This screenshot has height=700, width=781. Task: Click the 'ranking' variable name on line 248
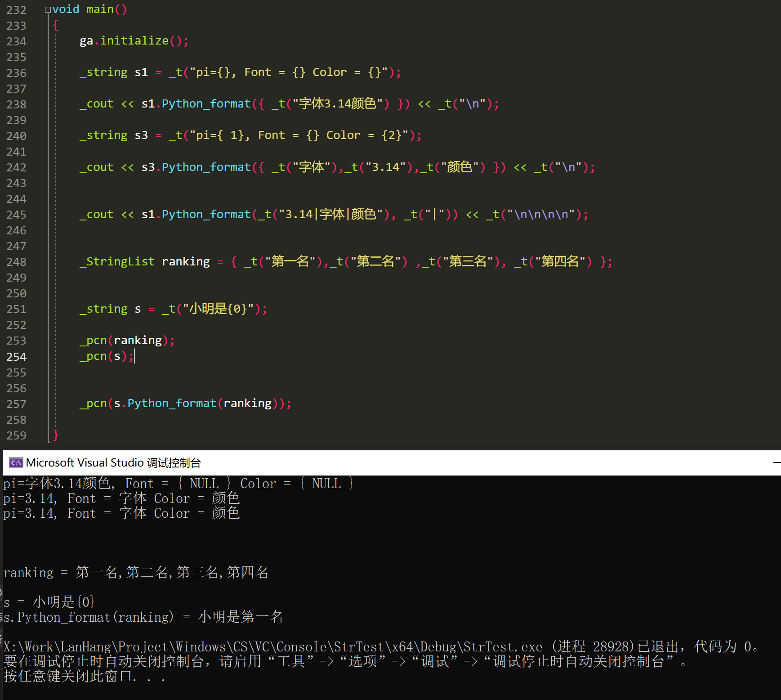(x=186, y=262)
